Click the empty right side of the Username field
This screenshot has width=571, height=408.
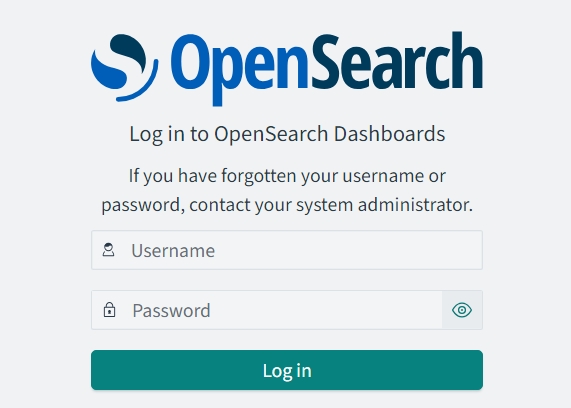point(401,250)
